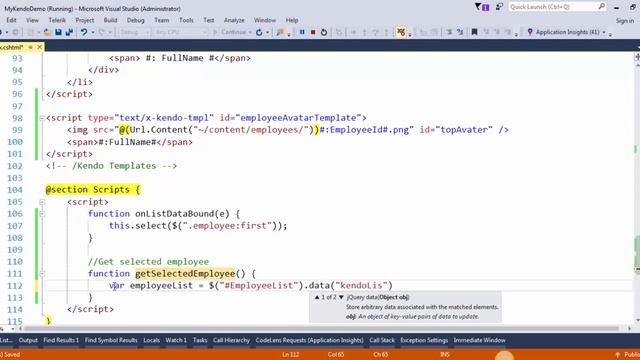Screen dimensions: 640x360
Task: Click the Sign in link
Action: point(625,20)
